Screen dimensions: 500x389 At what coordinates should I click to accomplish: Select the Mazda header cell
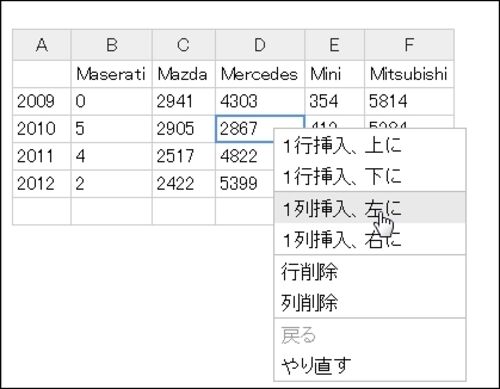(x=184, y=74)
